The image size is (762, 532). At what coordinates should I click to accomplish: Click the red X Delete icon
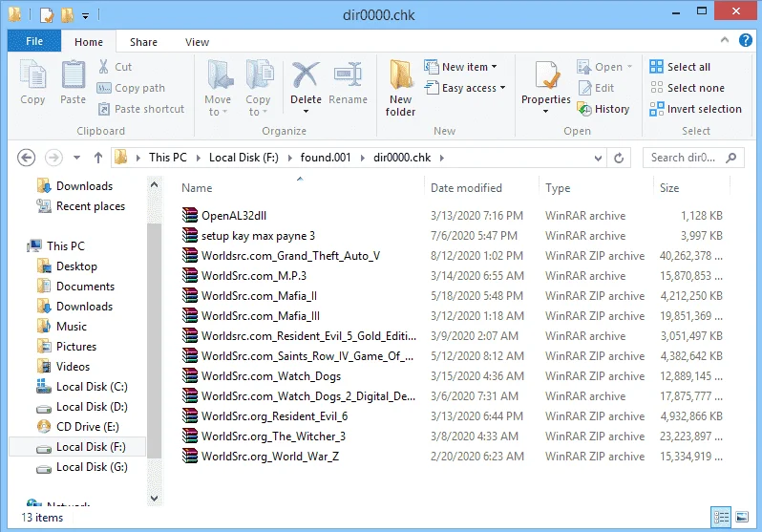(306, 74)
